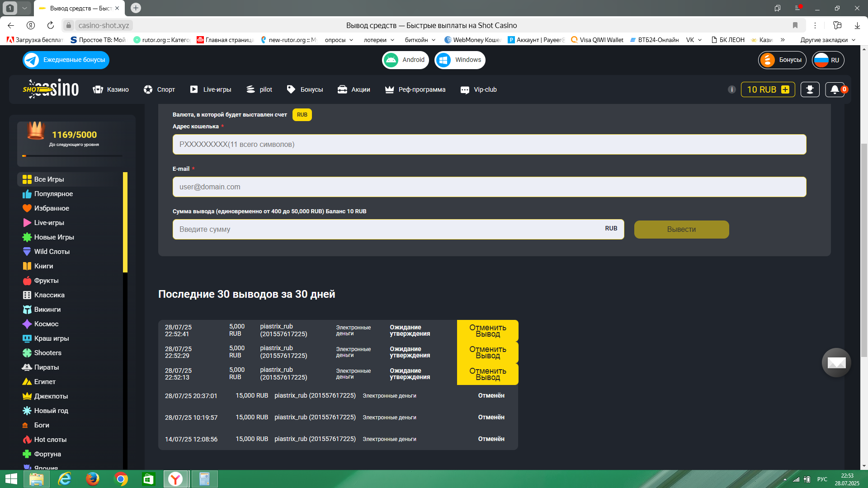Click the Telegram daily bonuses icon
This screenshot has width=868, height=488.
pos(32,60)
